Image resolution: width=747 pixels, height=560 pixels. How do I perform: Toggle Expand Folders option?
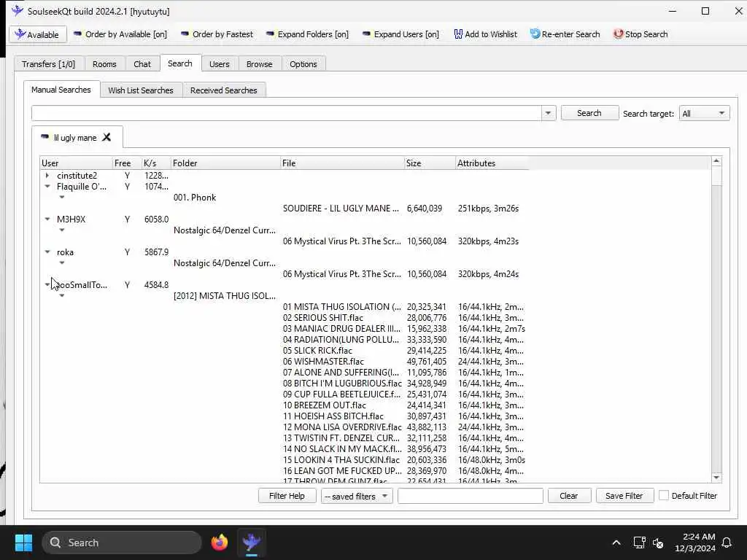(307, 34)
